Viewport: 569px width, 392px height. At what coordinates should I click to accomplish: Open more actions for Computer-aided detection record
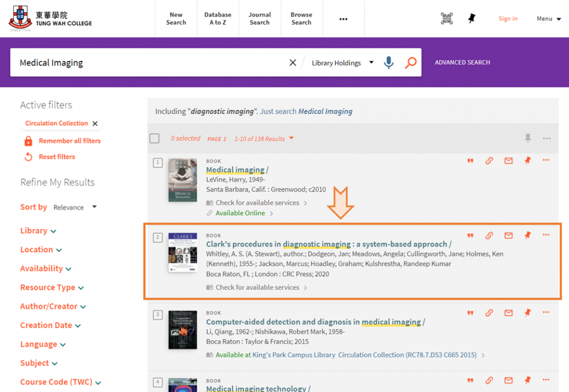[x=546, y=312]
